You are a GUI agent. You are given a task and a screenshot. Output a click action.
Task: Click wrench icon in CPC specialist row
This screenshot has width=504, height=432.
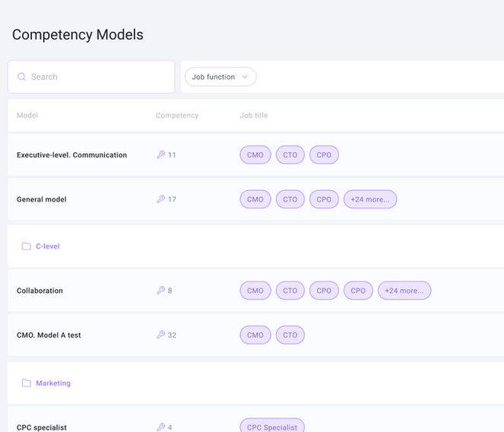point(160,427)
